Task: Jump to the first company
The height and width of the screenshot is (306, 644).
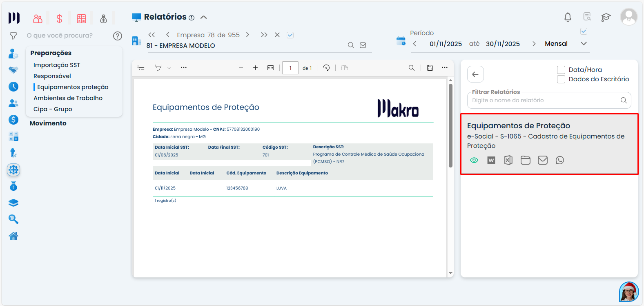Action: pyautogui.click(x=152, y=35)
